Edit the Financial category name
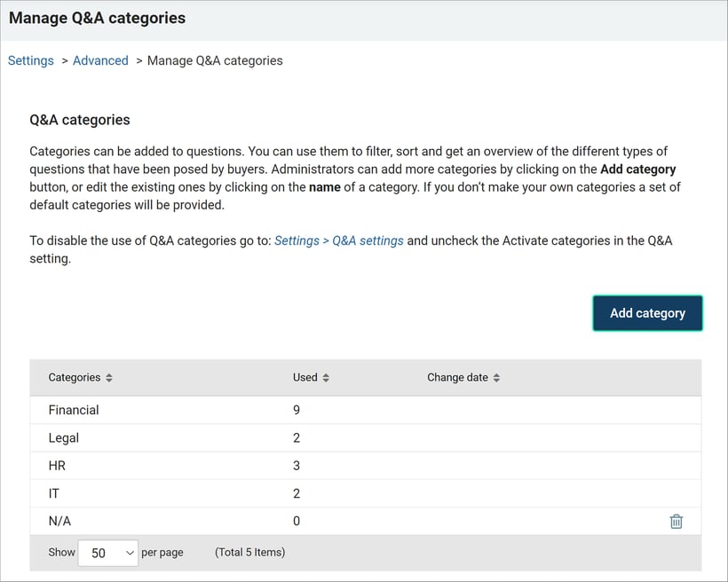The width and height of the screenshot is (728, 582). [74, 410]
